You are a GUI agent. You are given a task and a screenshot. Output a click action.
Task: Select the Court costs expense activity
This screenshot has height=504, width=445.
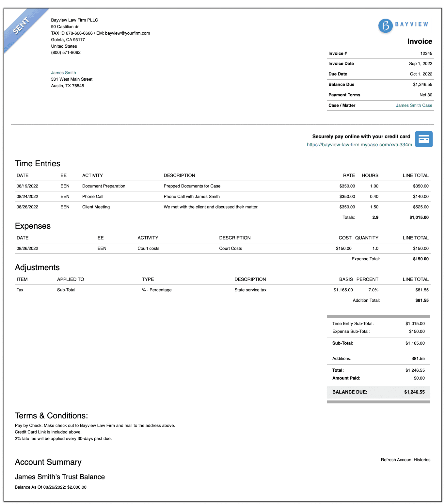coord(148,249)
